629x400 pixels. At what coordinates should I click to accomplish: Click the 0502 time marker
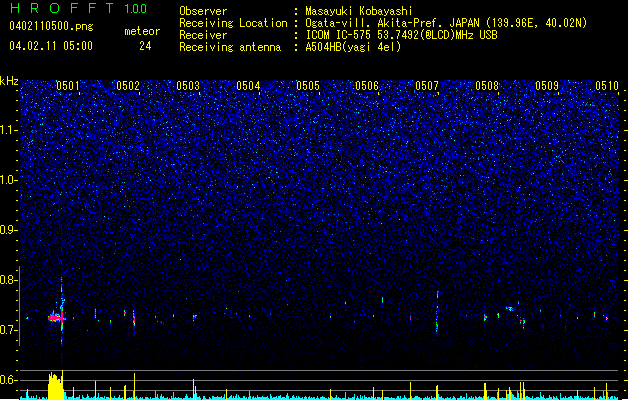[x=128, y=86]
